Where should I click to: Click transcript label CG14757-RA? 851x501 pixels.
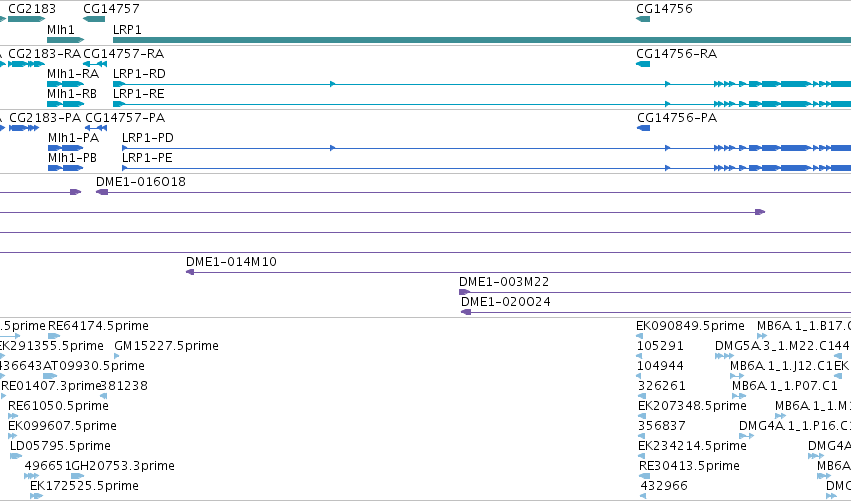(x=124, y=54)
